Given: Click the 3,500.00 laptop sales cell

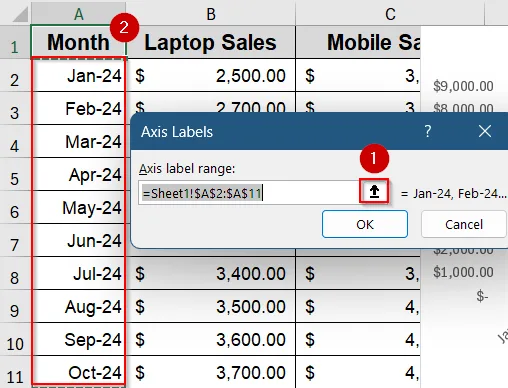Looking at the screenshot, I should (x=211, y=306).
